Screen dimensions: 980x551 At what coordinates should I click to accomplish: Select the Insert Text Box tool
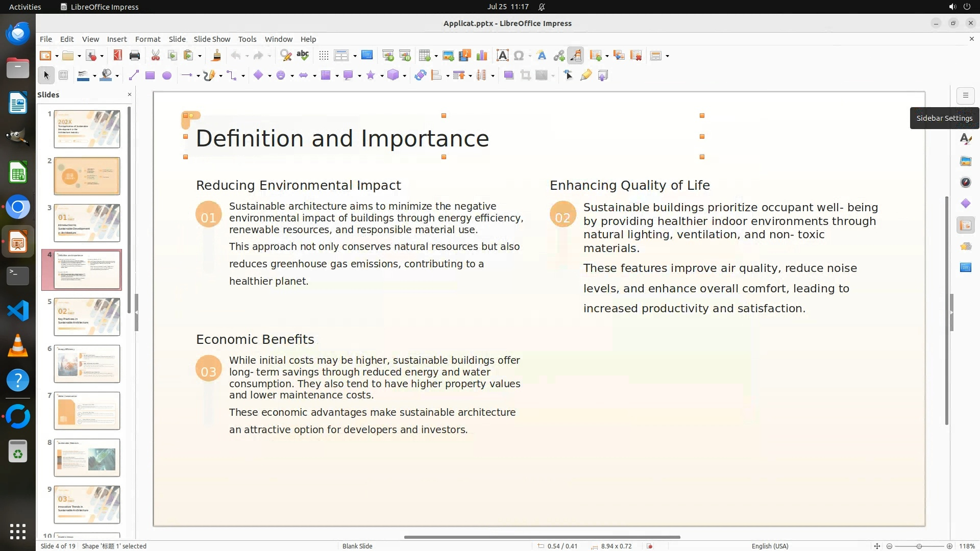[502, 56]
